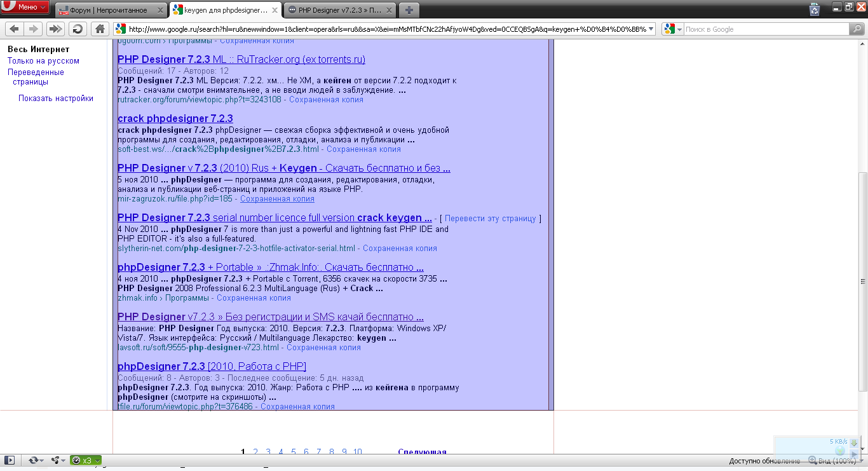Reload the current page
This screenshot has width=868, height=471.
tap(78, 29)
